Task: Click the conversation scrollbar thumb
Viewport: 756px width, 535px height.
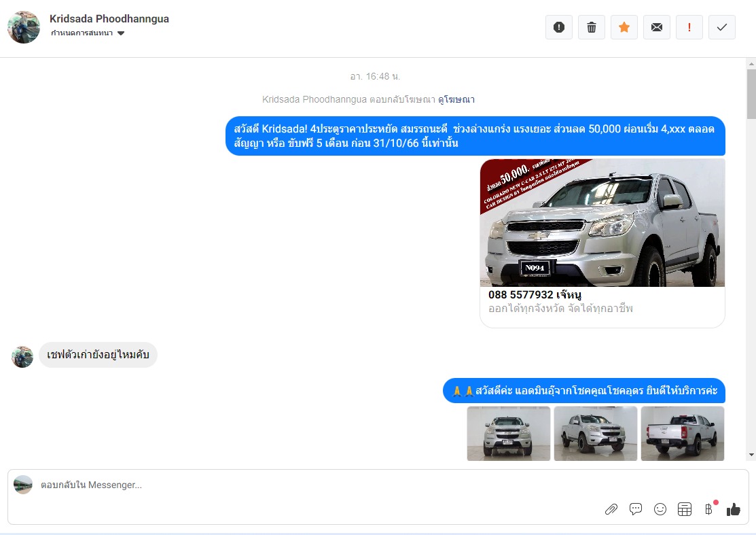Action: pos(751,94)
